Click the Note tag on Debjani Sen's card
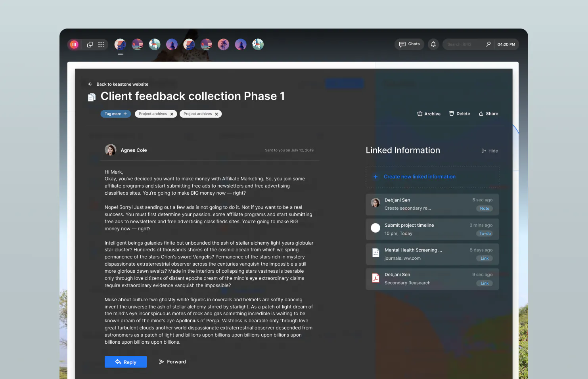588x379 pixels. pos(485,209)
